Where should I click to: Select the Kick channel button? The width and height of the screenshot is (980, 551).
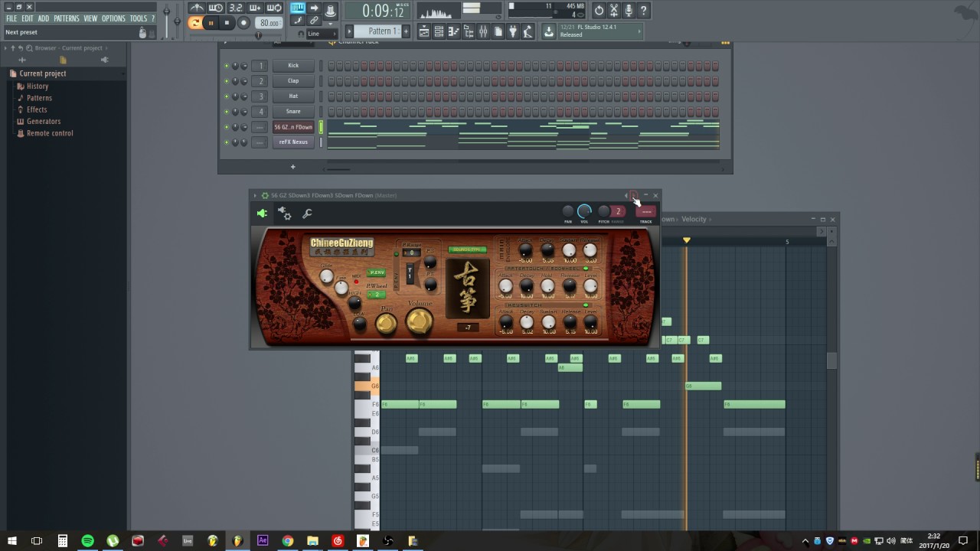293,66
